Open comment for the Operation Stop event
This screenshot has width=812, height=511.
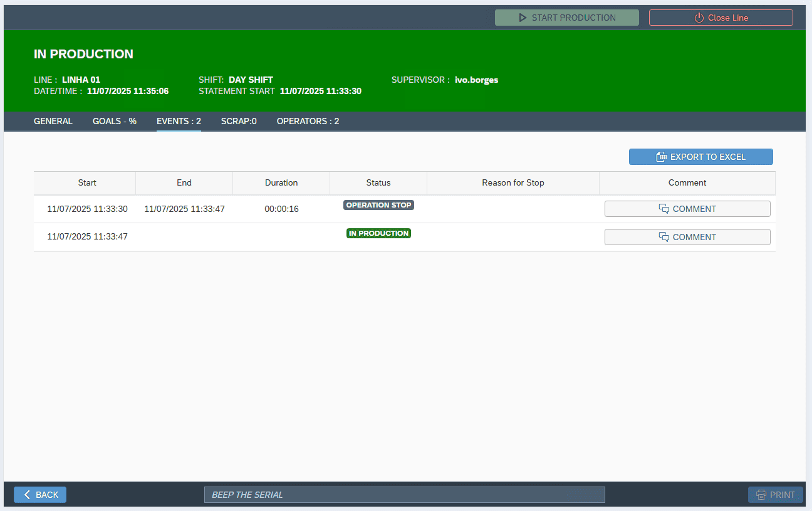687,209
